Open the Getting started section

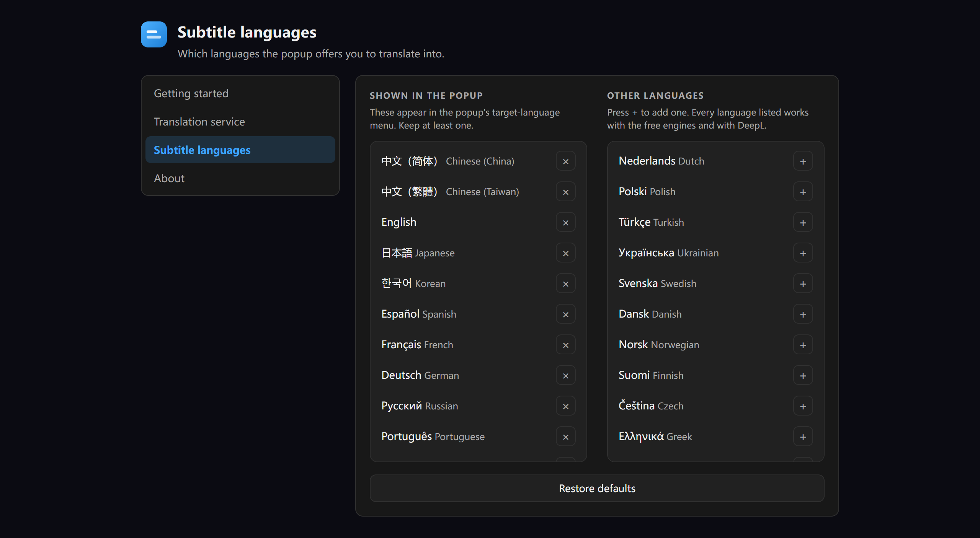[x=240, y=93]
